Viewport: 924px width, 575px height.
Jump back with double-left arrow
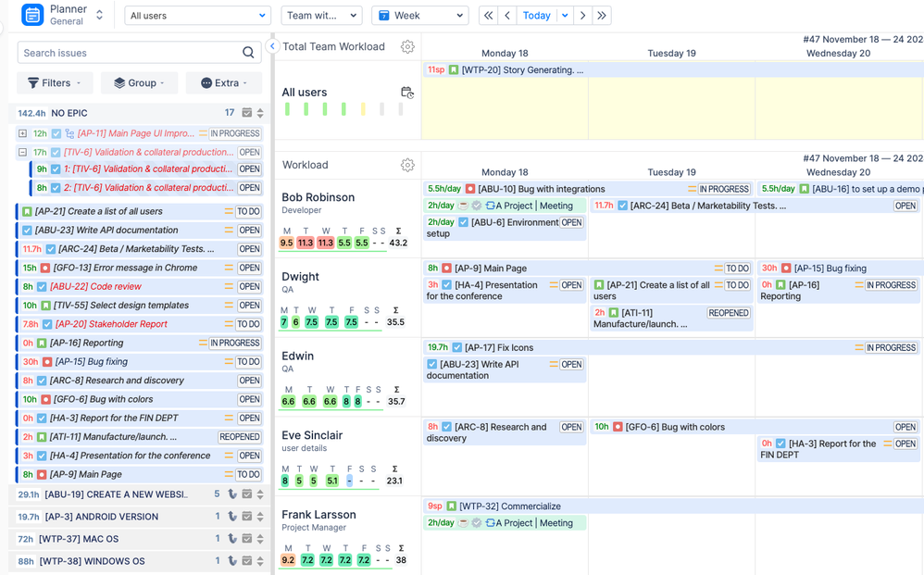pos(488,16)
